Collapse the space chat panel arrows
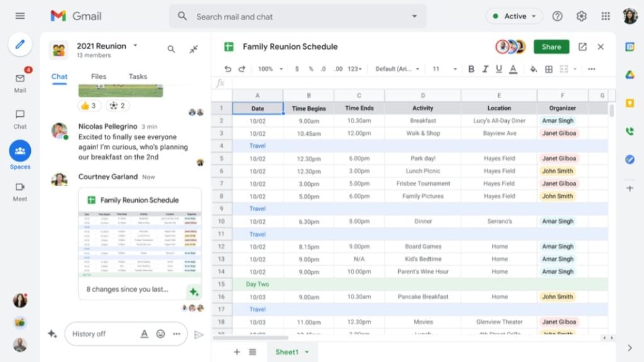 point(194,49)
